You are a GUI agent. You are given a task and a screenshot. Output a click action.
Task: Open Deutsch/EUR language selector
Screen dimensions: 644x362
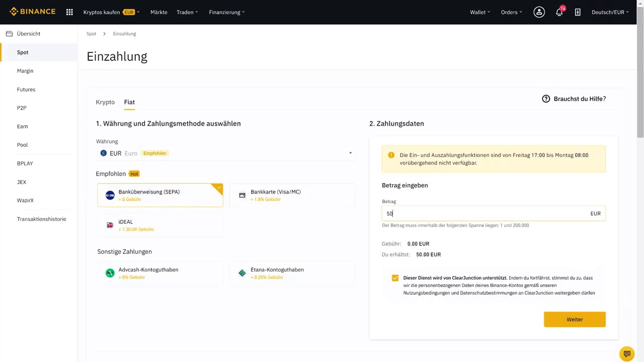tap(610, 12)
